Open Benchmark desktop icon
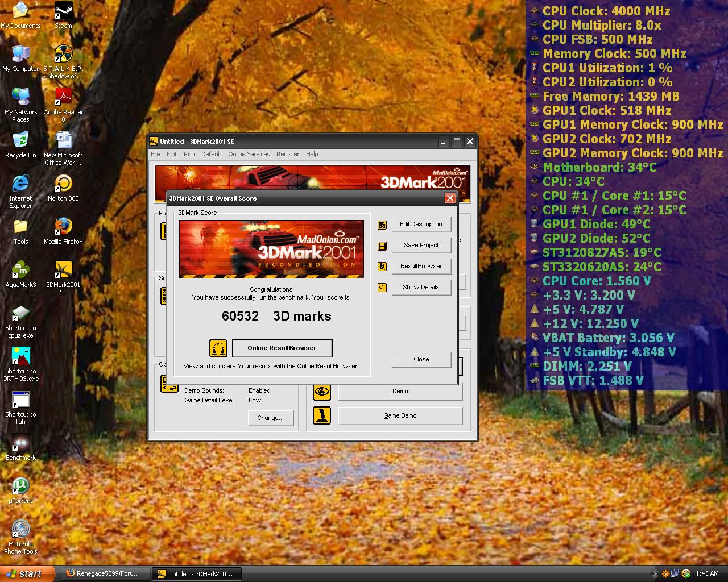The width and height of the screenshot is (728, 582). [20, 447]
